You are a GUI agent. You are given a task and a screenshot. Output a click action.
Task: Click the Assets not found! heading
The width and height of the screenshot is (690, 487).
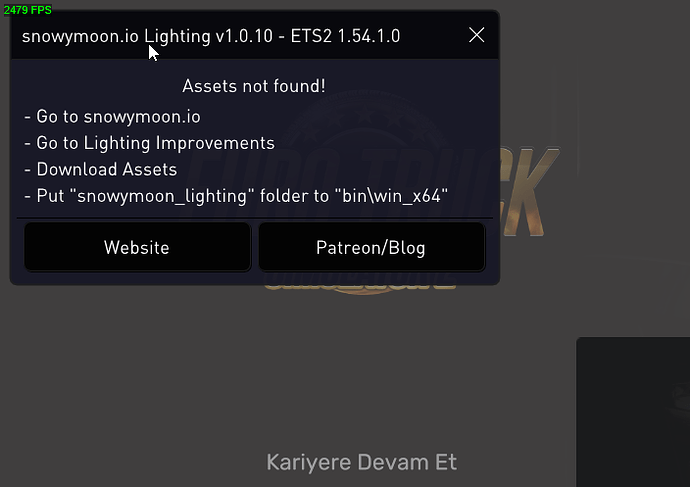click(254, 86)
